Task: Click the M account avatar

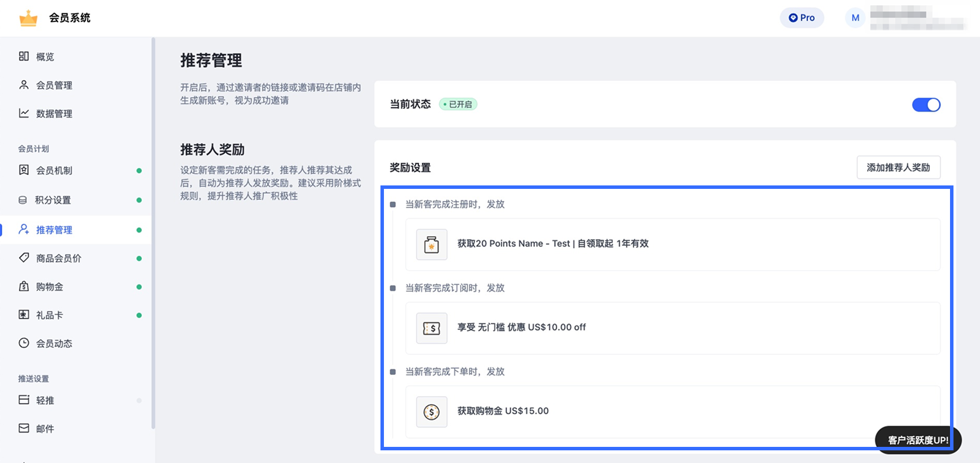Action: tap(855, 18)
